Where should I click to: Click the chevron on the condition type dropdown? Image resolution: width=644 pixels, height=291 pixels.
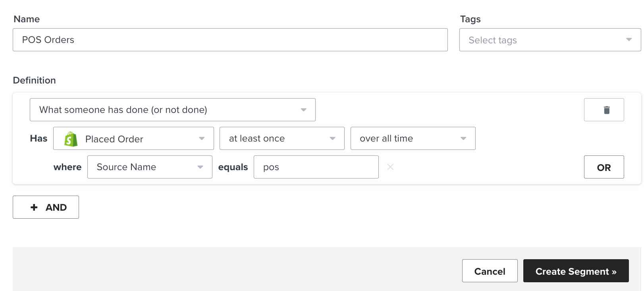[304, 110]
